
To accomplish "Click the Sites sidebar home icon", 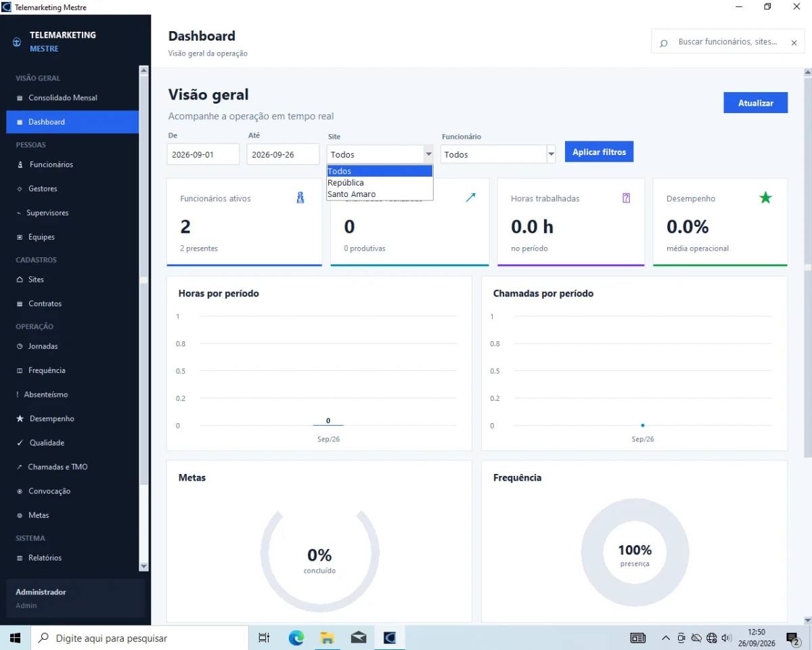I will pos(20,280).
